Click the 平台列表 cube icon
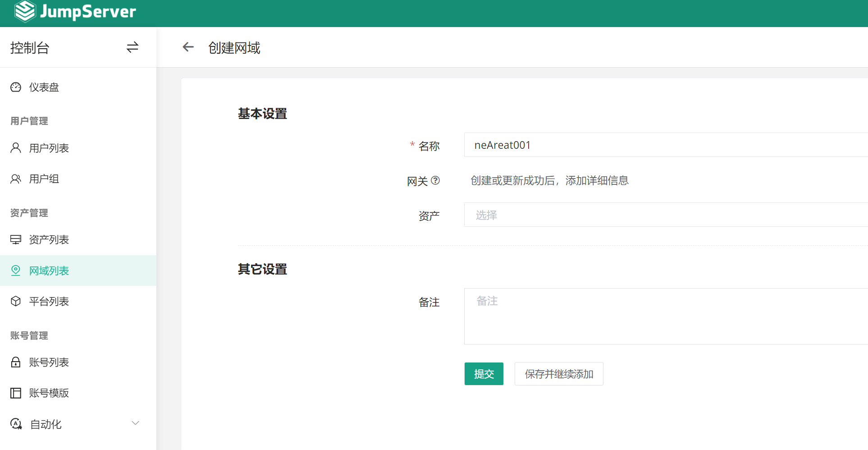 click(x=16, y=301)
